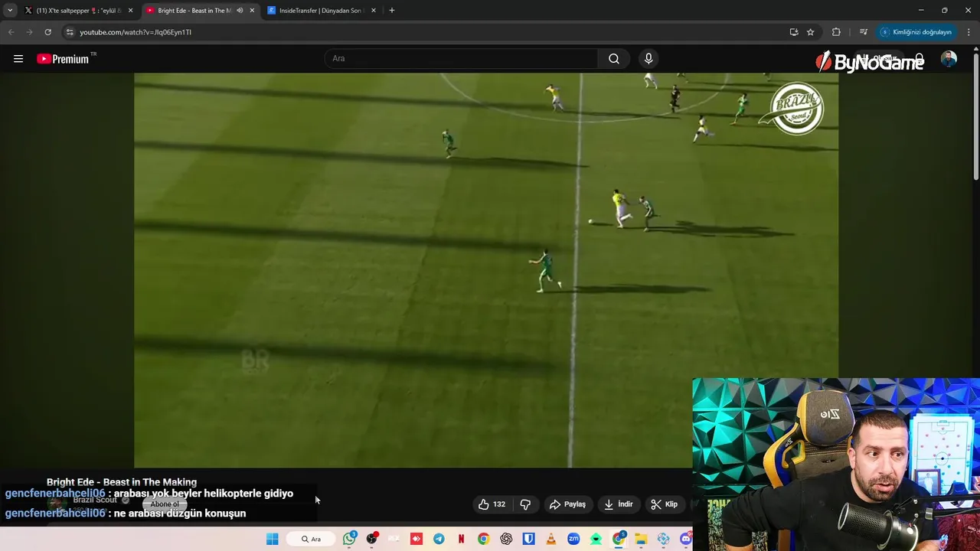Start voice search with the microphone icon

click(x=648, y=59)
